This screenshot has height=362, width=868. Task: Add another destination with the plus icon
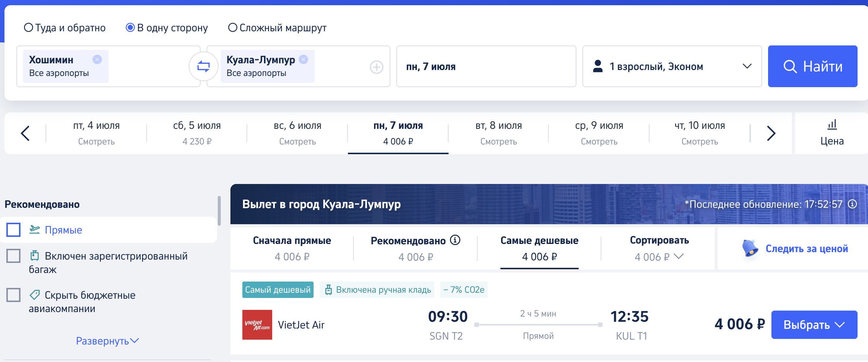377,67
